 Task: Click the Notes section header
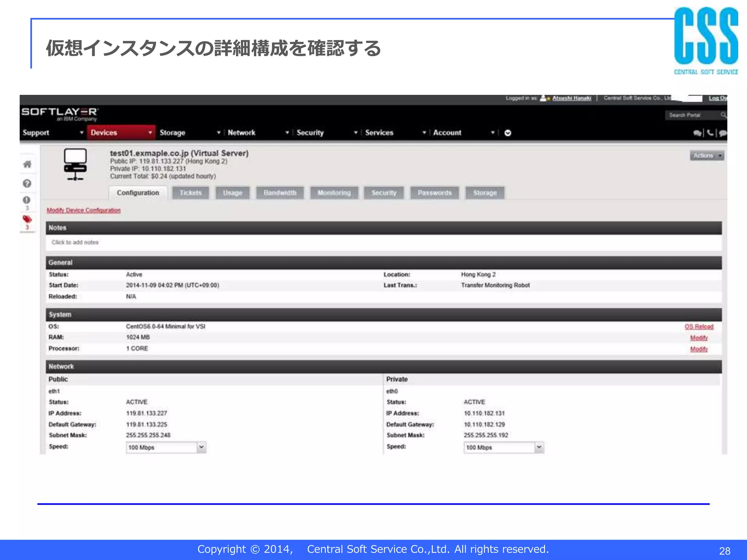[384, 228]
